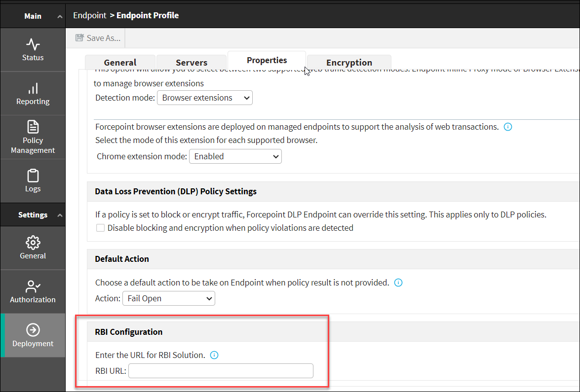This screenshot has height=392, width=580.
Task: Collapse the Main section in sidebar
Action: [60, 16]
